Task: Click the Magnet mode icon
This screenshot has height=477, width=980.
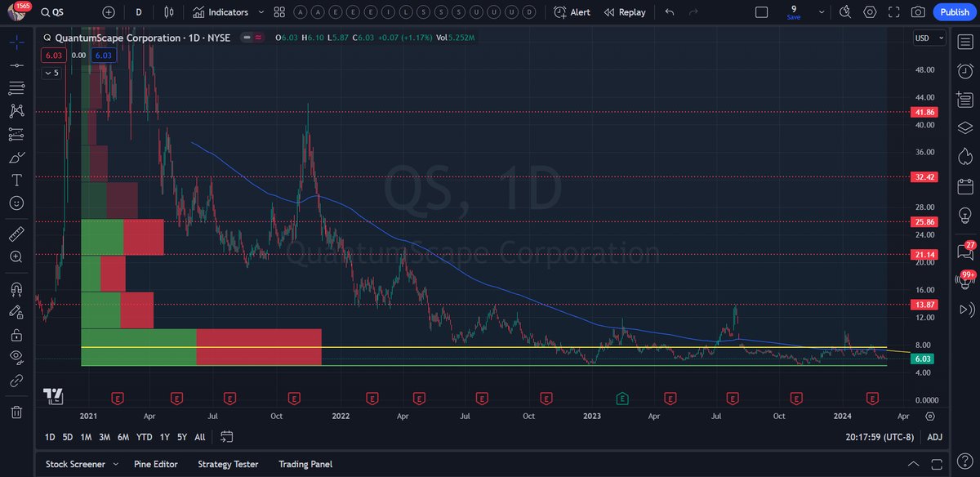Action: pyautogui.click(x=16, y=289)
